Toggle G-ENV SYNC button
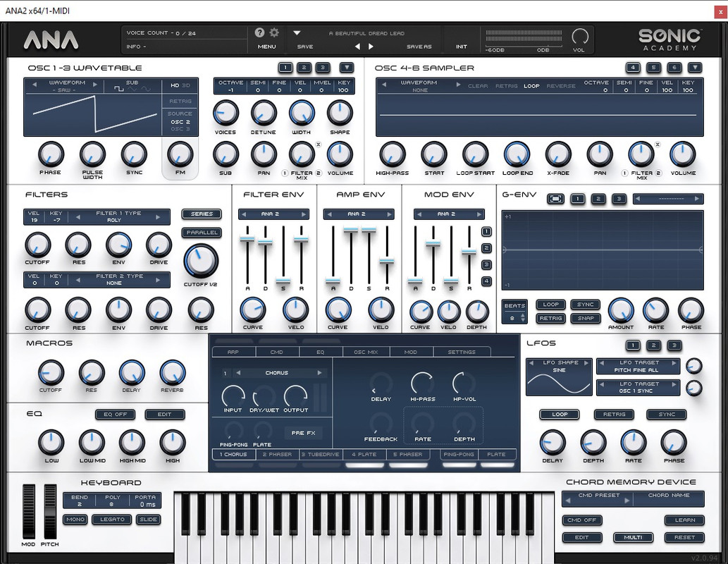This screenshot has width=728, height=564. 586,305
